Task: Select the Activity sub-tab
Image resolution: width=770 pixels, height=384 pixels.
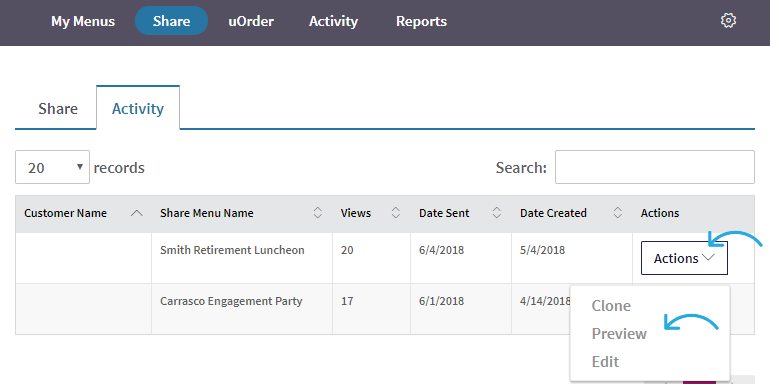Action: coord(138,108)
